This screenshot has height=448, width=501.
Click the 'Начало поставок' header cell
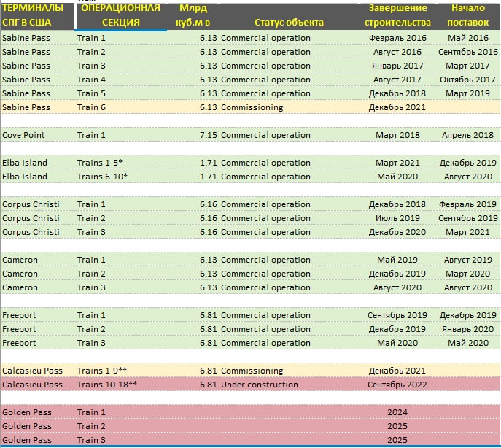pyautogui.click(x=467, y=15)
